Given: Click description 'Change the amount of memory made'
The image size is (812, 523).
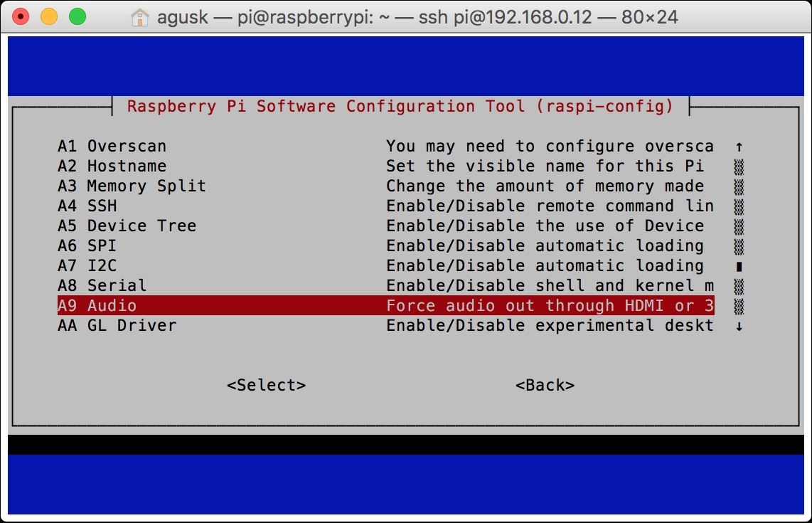Looking at the screenshot, I should 545,186.
